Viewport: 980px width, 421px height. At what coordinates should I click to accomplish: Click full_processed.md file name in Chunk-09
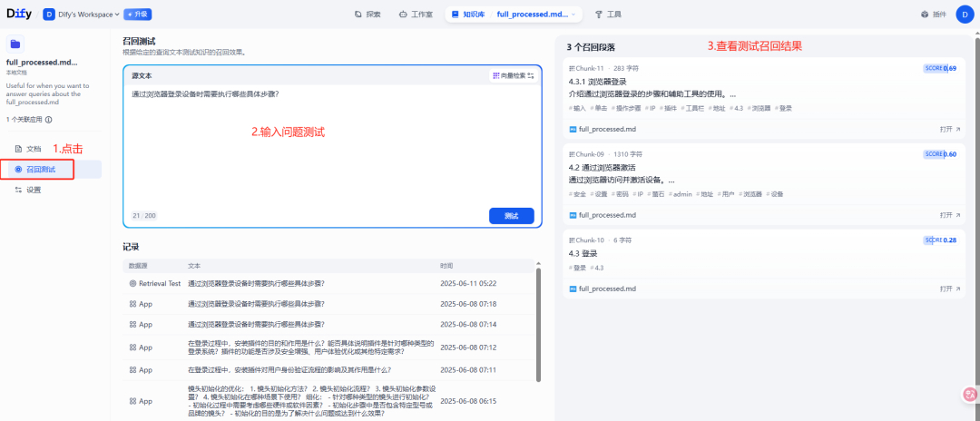607,215
